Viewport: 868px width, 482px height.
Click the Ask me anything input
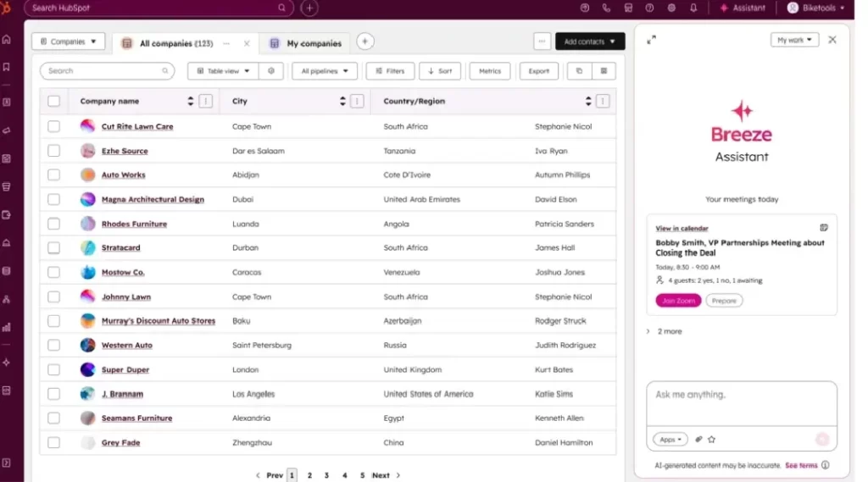coord(741,403)
